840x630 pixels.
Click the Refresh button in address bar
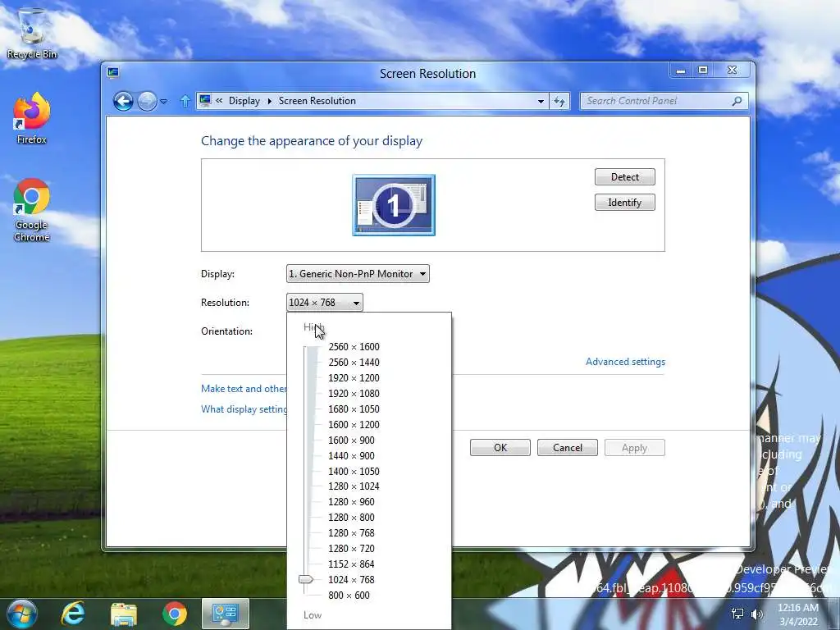click(x=559, y=101)
